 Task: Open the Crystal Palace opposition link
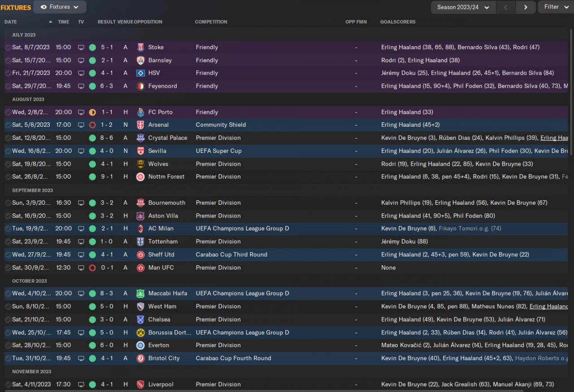[x=167, y=138]
